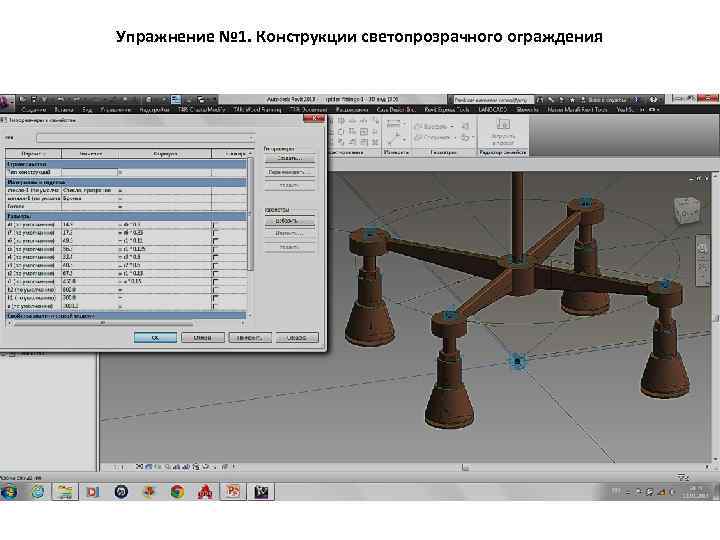Screen dimensions: 720x540
Task: Switch to AutoCAD from taskbar
Action: tap(205, 492)
